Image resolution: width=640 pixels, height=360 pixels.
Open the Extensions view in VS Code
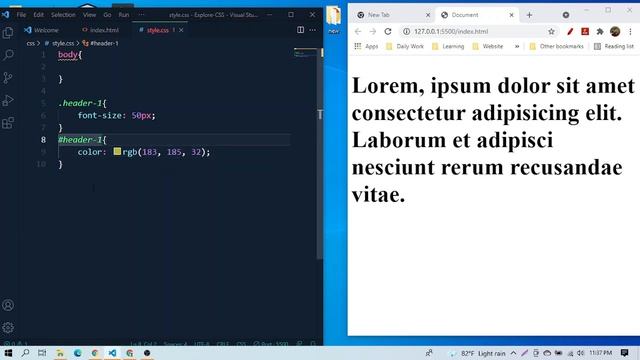coord(8,123)
